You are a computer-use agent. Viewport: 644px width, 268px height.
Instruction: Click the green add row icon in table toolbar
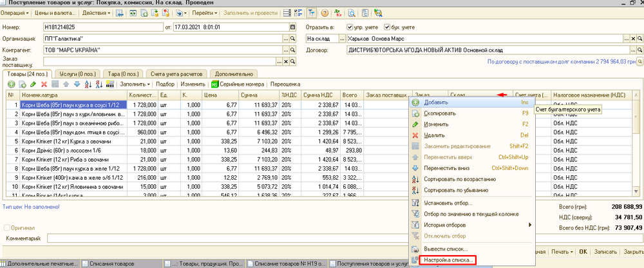pyautogui.click(x=12, y=84)
